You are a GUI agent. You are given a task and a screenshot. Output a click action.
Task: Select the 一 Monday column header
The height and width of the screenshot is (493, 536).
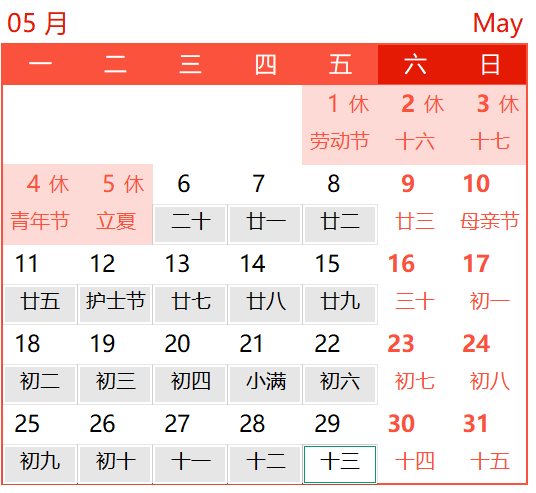pyautogui.click(x=40, y=64)
